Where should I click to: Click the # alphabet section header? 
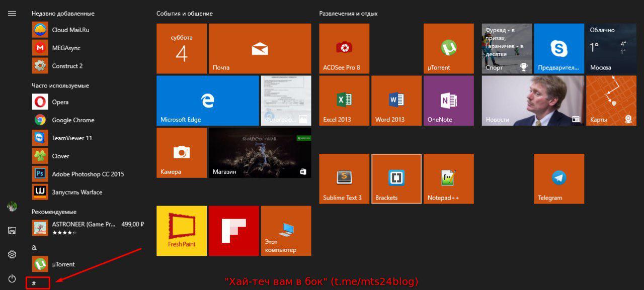point(34,283)
